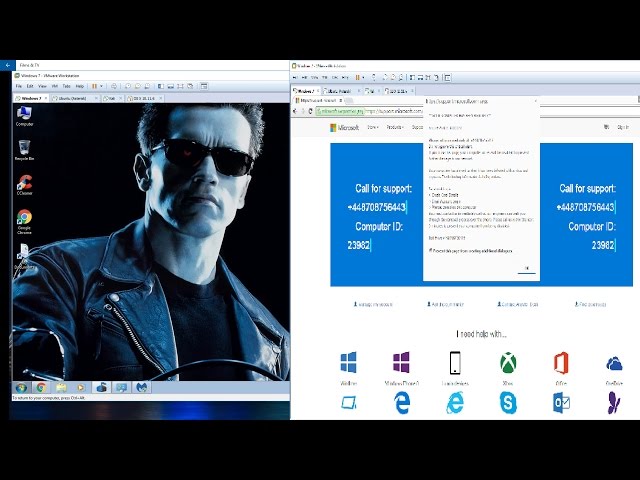This screenshot has height=480, width=640.
Task: Open the Computer desktop icon
Action: click(x=24, y=116)
